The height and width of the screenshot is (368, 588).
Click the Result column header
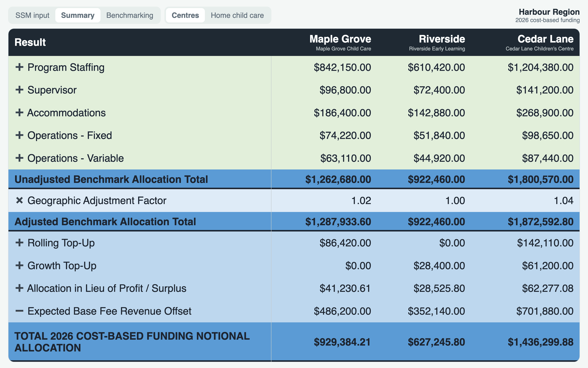click(x=30, y=42)
